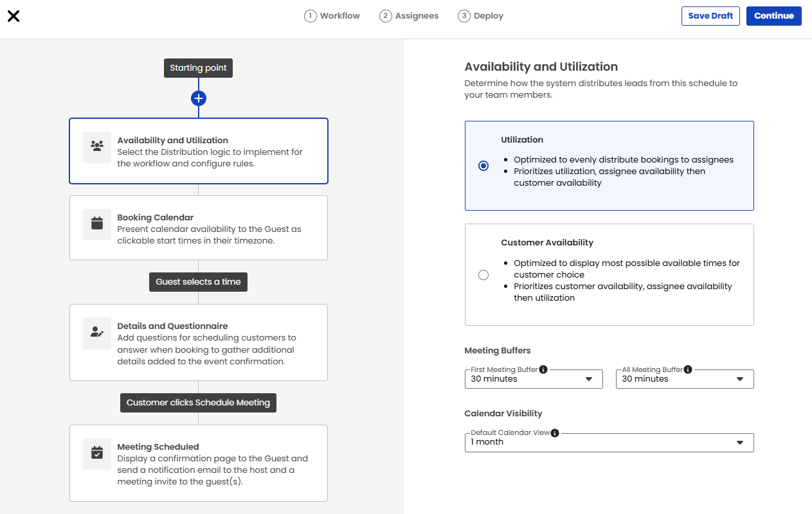Screen dimensions: 812x514
Task: Click the blue plus add-step icon
Action: (198, 98)
